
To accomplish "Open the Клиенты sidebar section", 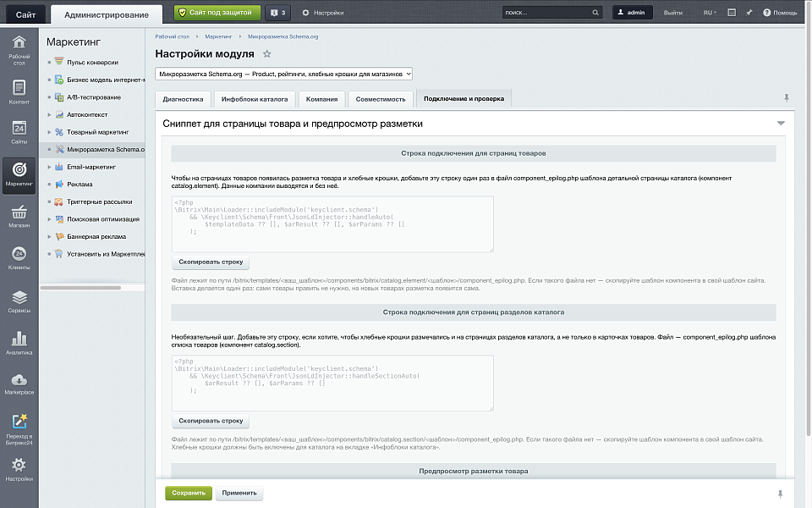I will pyautogui.click(x=19, y=258).
